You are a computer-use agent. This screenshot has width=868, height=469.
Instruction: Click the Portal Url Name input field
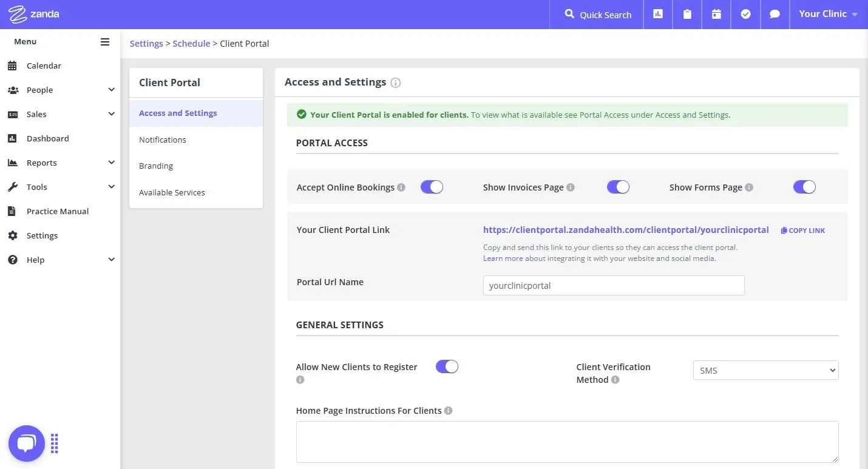[614, 285]
